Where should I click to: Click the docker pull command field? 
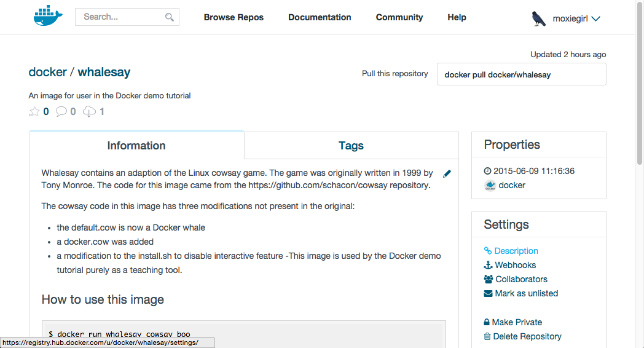click(x=521, y=74)
